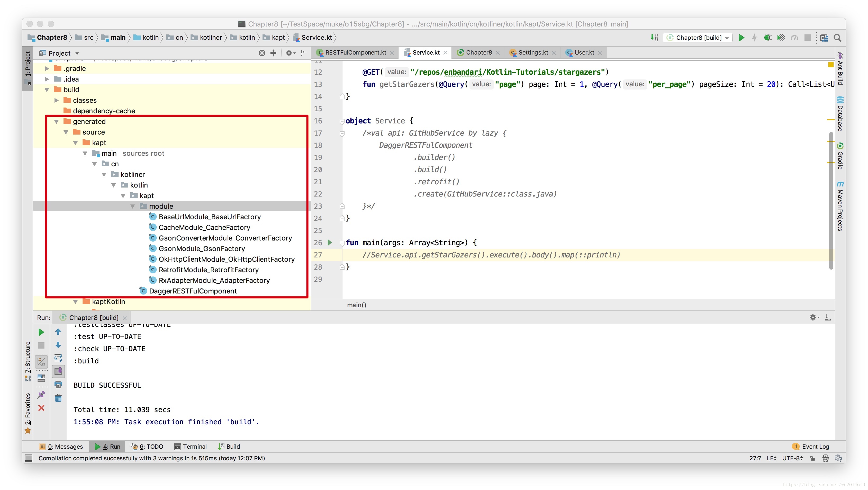Expand the .idea folder
This screenshot has height=490, width=868.
click(47, 79)
